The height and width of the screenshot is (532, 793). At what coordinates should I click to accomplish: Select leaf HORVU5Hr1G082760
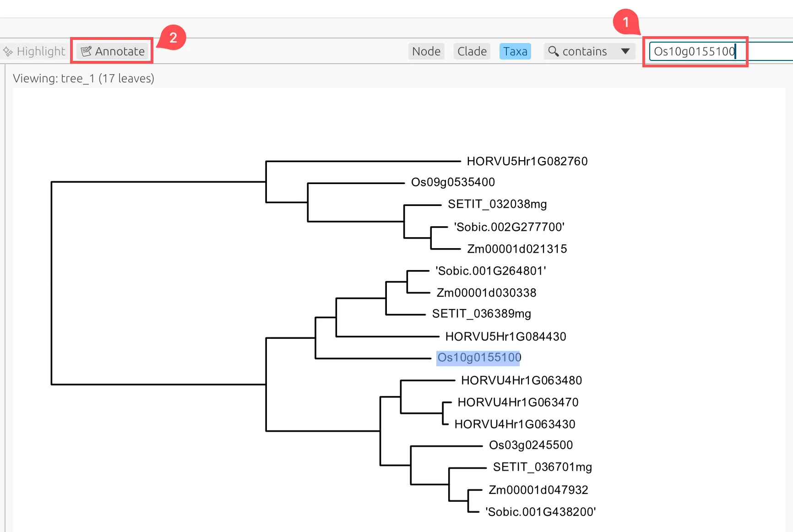[x=527, y=161]
